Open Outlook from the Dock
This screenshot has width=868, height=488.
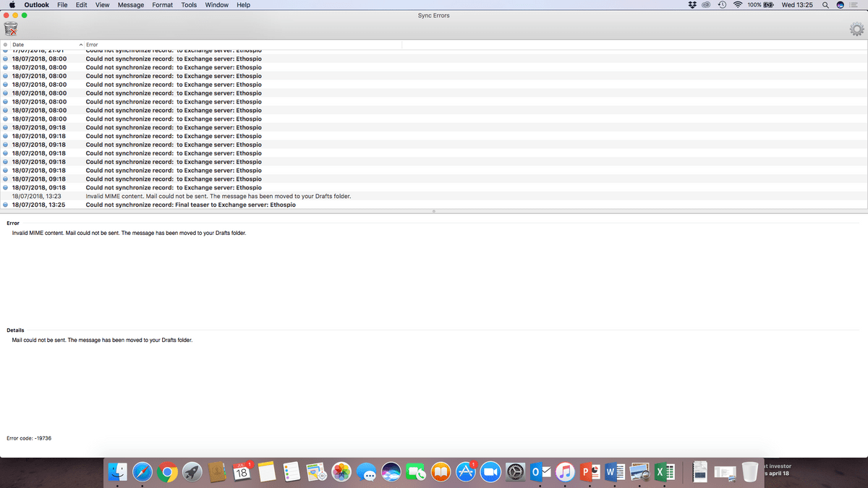coord(541,471)
